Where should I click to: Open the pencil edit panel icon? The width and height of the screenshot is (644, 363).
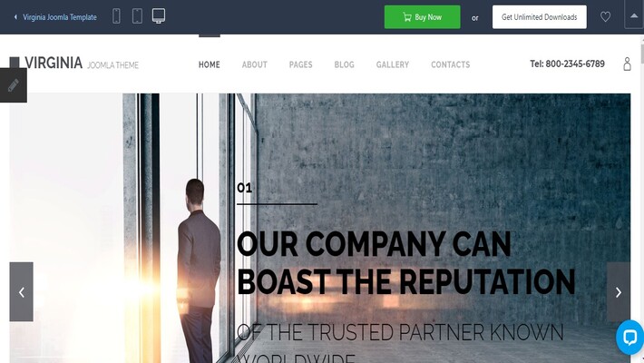click(x=13, y=85)
